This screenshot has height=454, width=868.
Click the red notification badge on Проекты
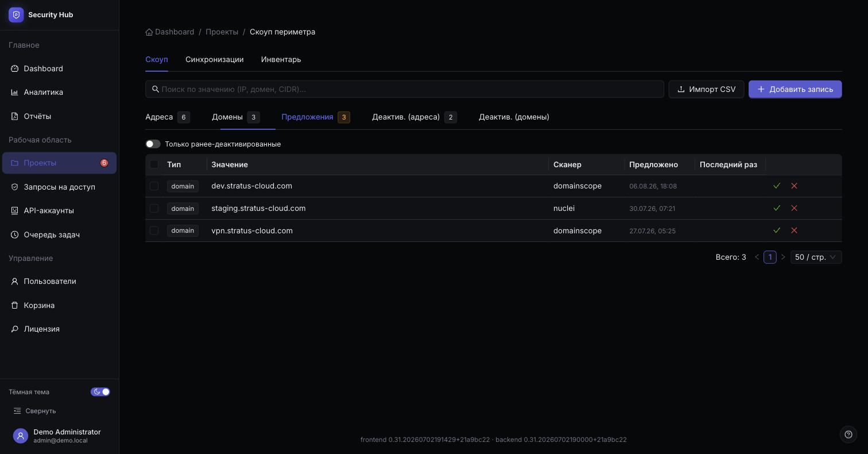104,163
